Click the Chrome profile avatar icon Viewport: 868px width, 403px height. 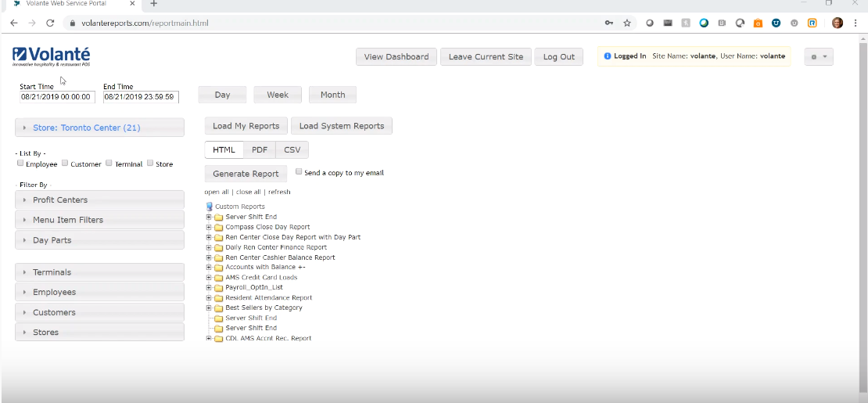click(x=838, y=23)
